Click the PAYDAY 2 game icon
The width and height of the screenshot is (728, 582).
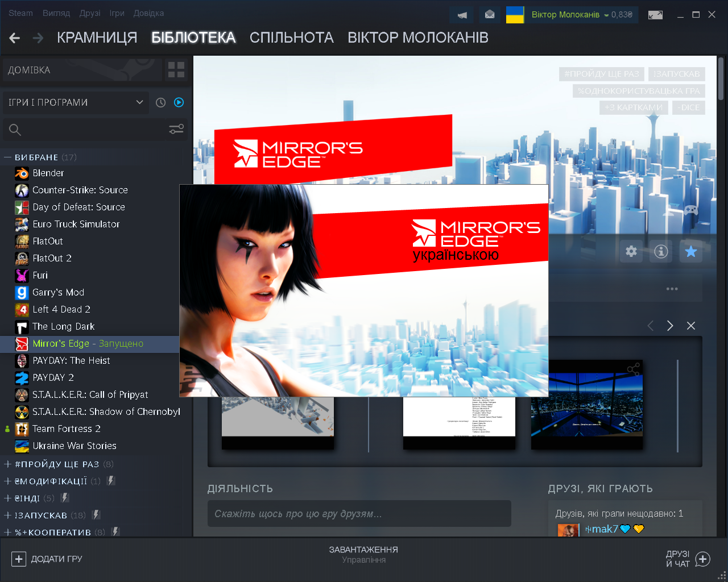(x=22, y=378)
